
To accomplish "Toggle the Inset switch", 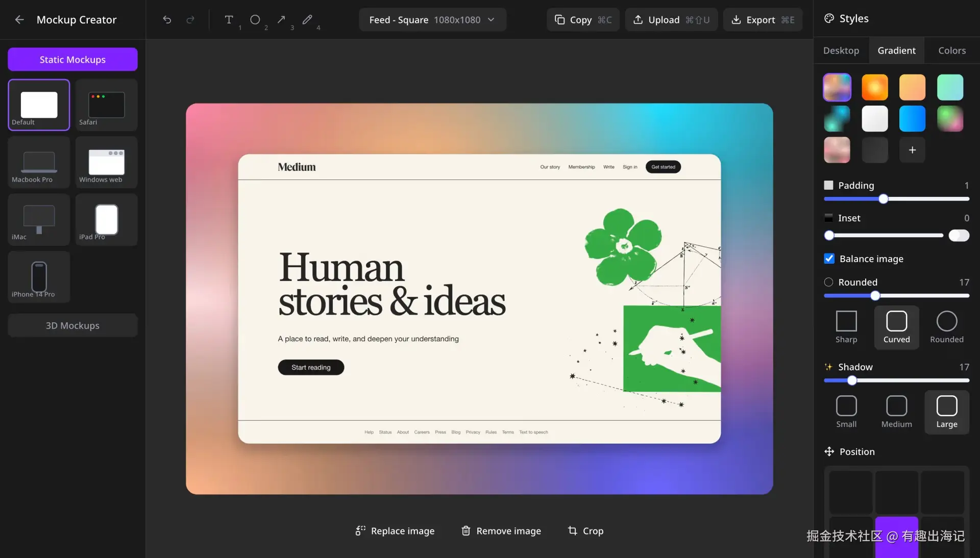I will (959, 235).
